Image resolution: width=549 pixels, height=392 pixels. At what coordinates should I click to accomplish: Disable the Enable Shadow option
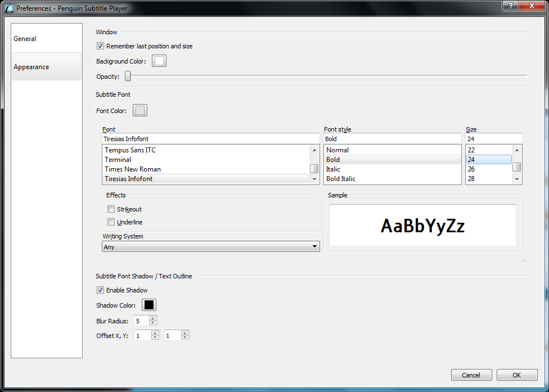[100, 290]
